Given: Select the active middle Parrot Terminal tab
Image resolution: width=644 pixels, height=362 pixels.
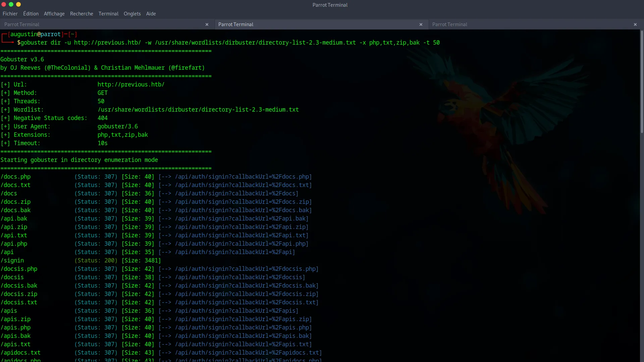Looking at the screenshot, I should (236, 24).
